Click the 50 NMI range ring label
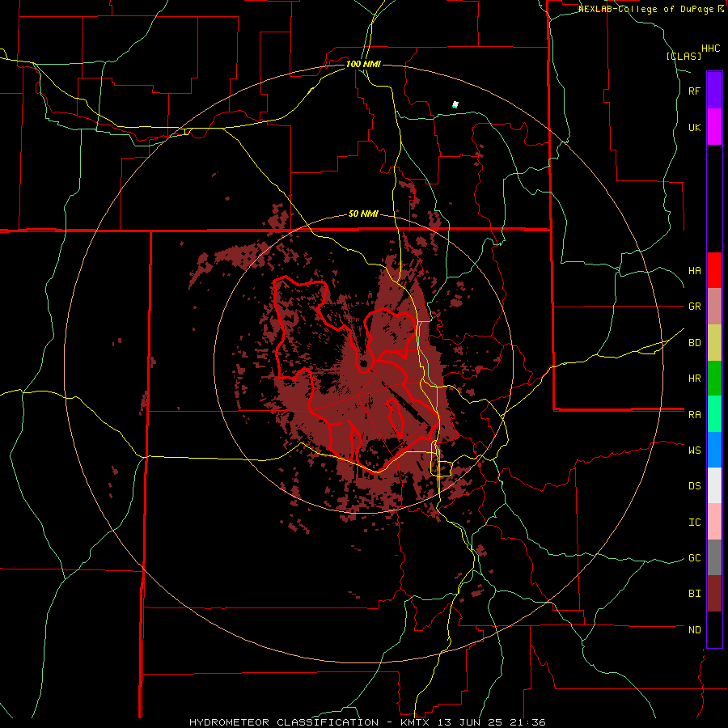The height and width of the screenshot is (728, 728). point(363,214)
